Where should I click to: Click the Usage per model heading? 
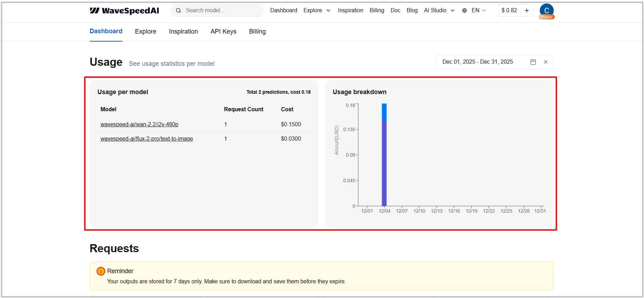click(x=123, y=92)
